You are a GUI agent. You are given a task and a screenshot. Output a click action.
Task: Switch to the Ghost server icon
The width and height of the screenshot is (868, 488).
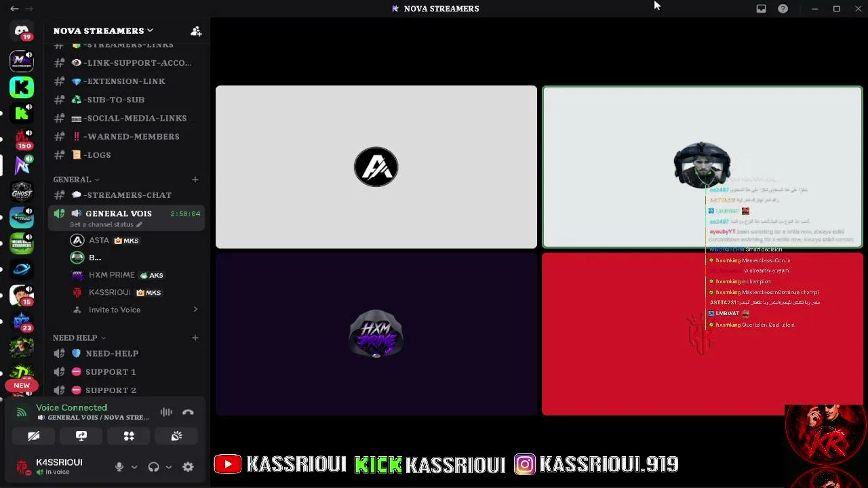coord(22,191)
